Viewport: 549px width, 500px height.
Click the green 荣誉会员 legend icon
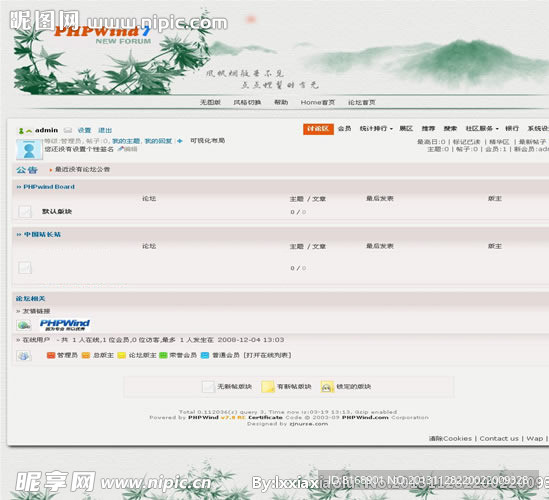[163, 355]
